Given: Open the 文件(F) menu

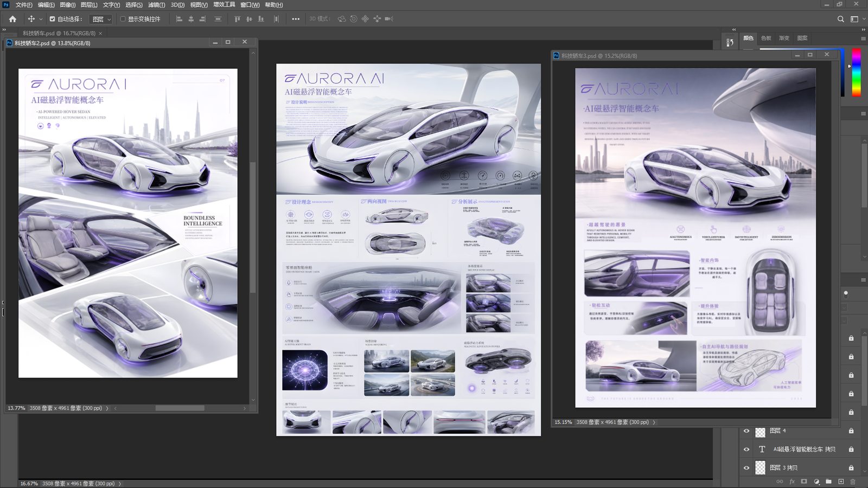Looking at the screenshot, I should coord(23,5).
